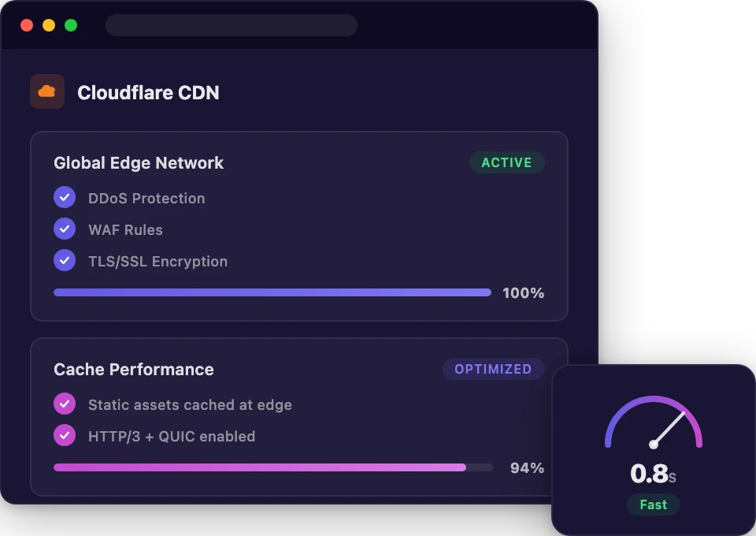Click the Fast badge under the gauge

pos(653,504)
